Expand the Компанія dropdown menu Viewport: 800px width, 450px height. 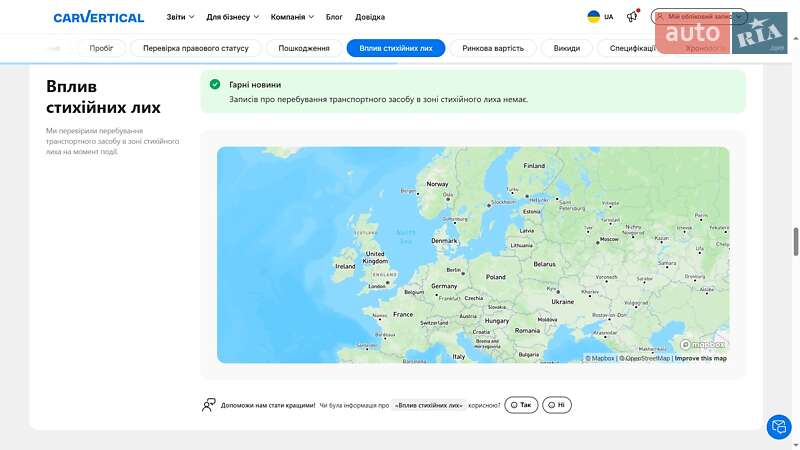(292, 17)
